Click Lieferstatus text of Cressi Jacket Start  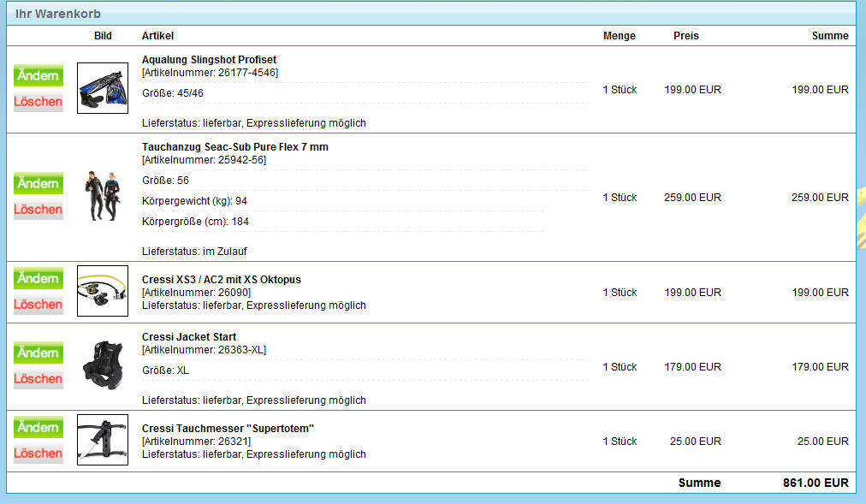[x=254, y=400]
